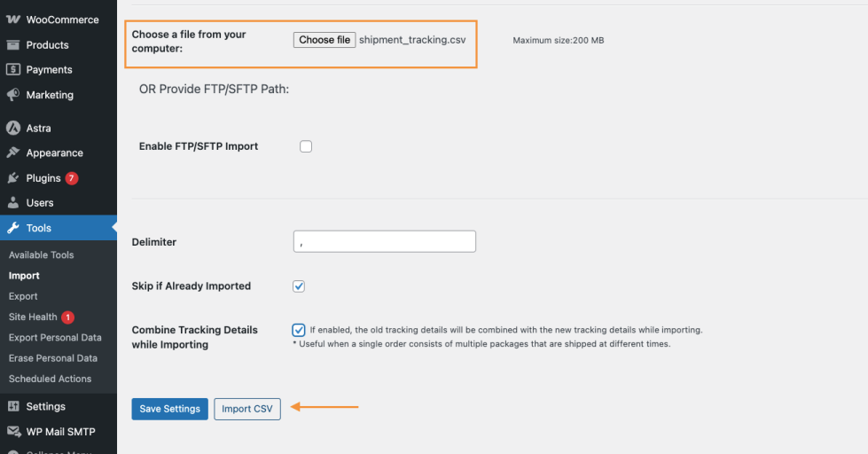Go to Export under Tools
868x454 pixels.
(x=23, y=296)
